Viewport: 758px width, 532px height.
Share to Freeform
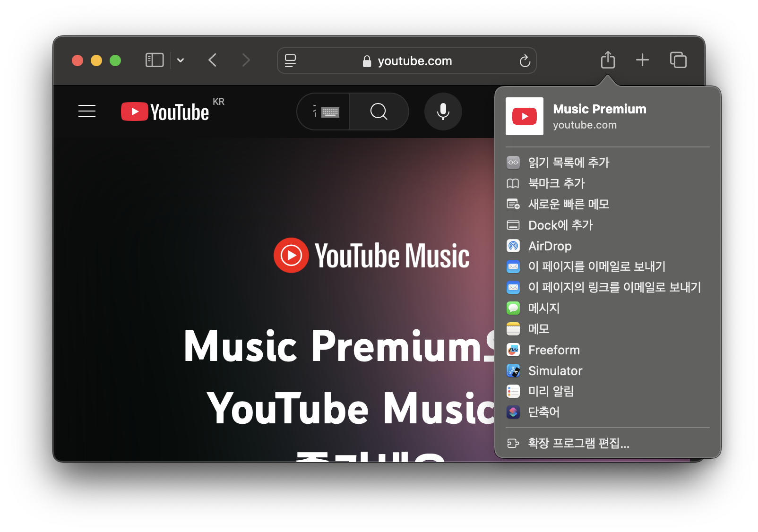pyautogui.click(x=608, y=350)
